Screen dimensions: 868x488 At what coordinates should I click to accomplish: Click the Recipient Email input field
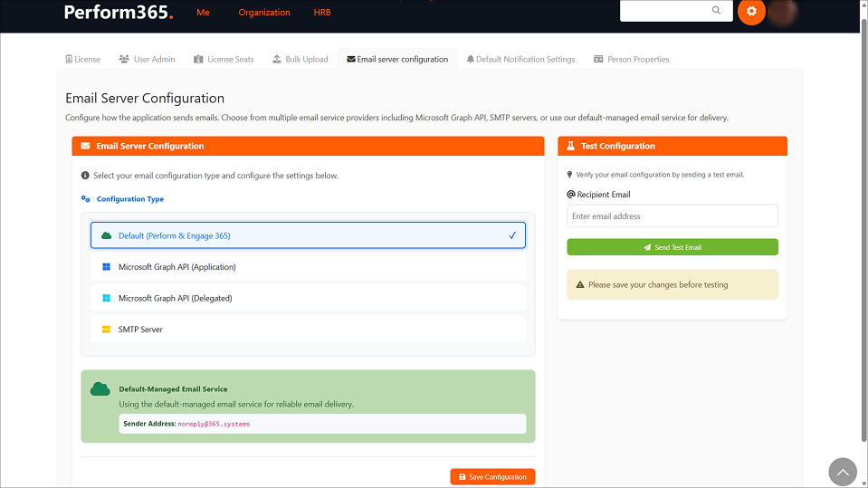pos(672,216)
